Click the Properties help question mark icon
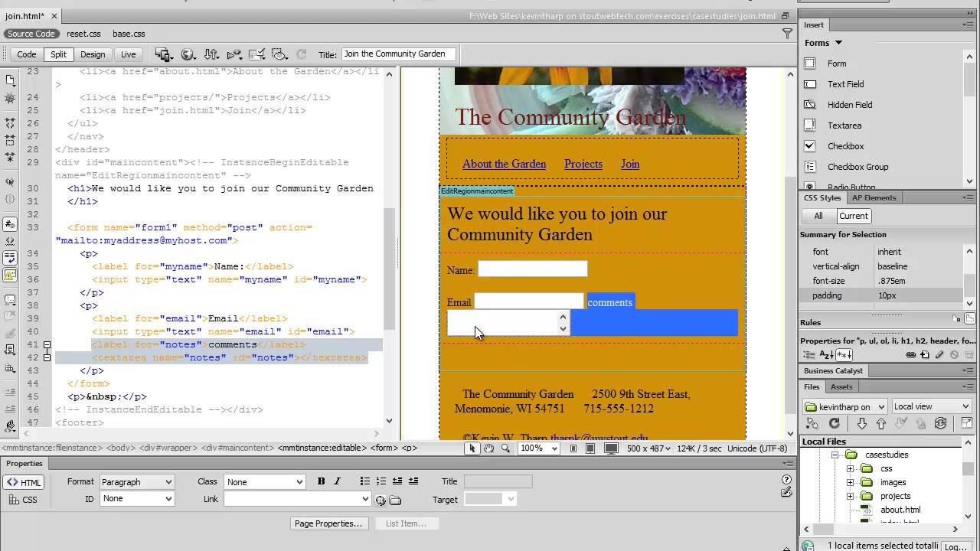 click(786, 480)
